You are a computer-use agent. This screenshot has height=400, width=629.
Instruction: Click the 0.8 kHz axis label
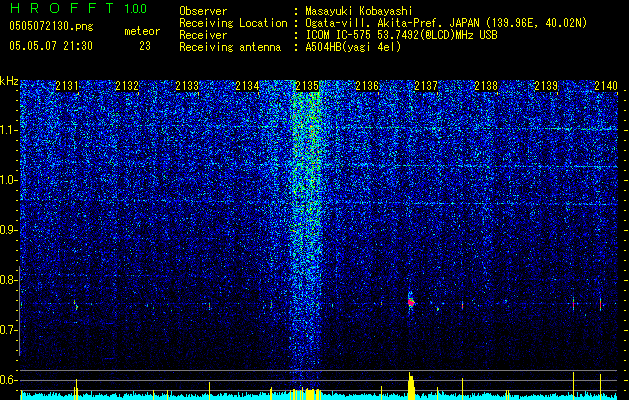9,280
